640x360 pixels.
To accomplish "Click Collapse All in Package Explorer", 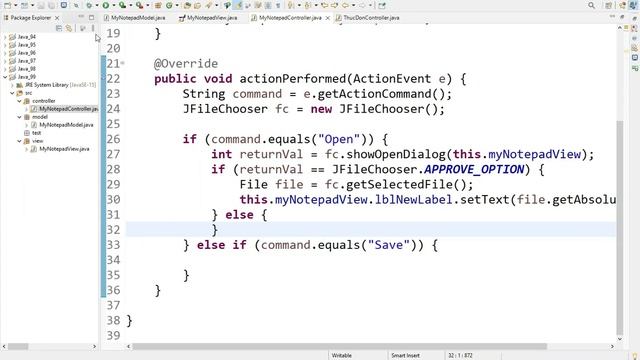I will click(x=59, y=28).
